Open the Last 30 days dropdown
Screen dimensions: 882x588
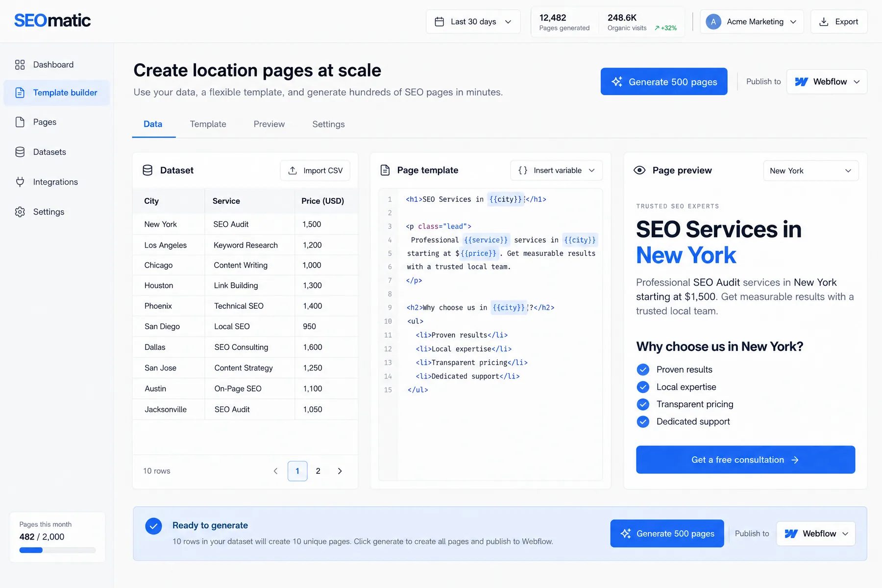[473, 22]
